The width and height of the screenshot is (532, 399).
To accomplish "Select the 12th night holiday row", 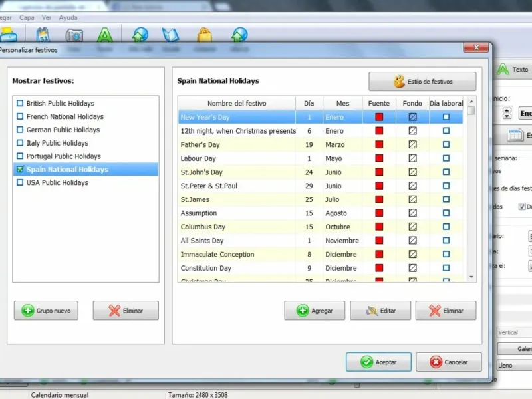I will coord(321,131).
